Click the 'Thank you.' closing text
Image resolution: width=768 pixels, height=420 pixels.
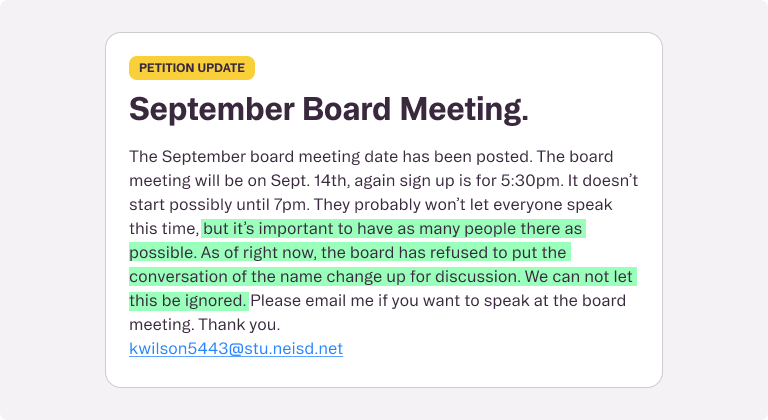239,324
